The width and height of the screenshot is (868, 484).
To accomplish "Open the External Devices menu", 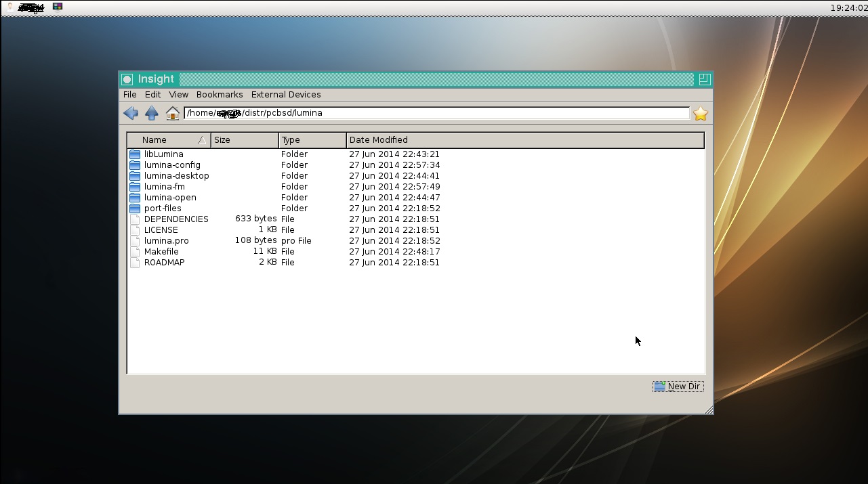I will click(286, 95).
